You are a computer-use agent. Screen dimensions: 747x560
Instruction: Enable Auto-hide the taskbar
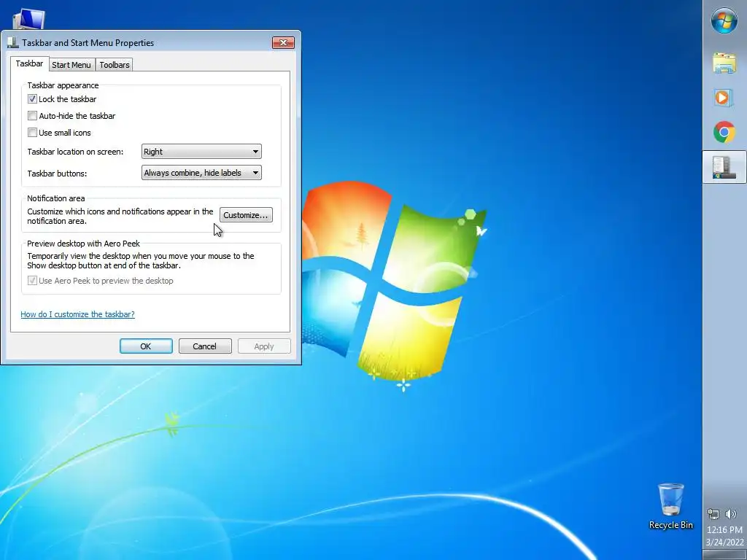32,116
